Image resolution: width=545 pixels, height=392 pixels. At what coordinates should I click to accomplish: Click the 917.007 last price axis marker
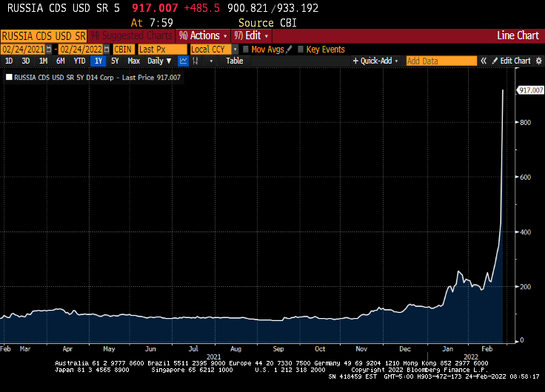[526, 89]
